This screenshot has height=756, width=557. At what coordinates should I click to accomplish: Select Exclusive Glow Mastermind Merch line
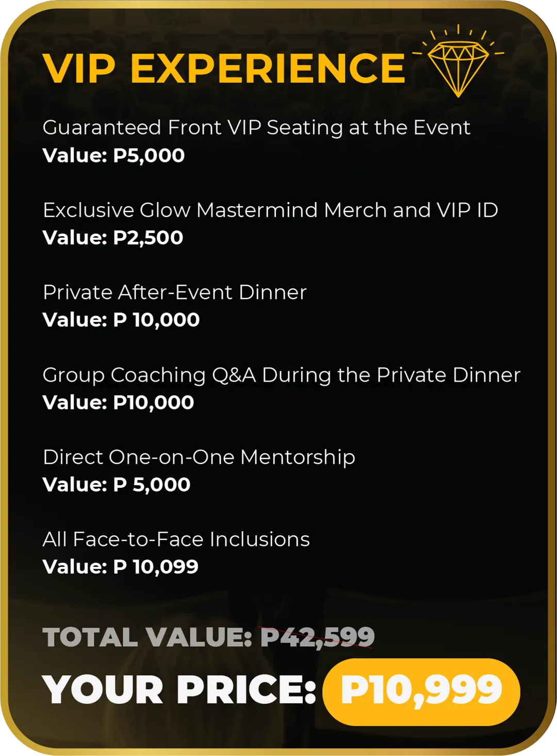270,210
